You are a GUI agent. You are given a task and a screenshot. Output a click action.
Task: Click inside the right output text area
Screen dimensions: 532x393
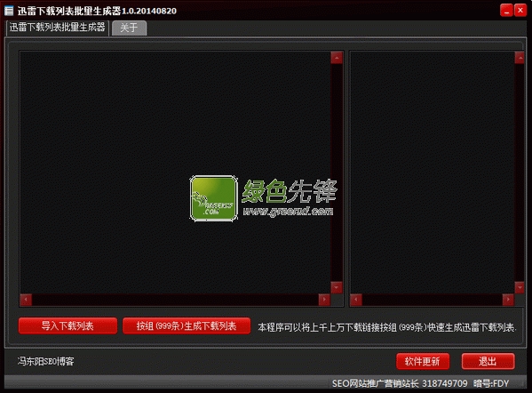(x=432, y=172)
